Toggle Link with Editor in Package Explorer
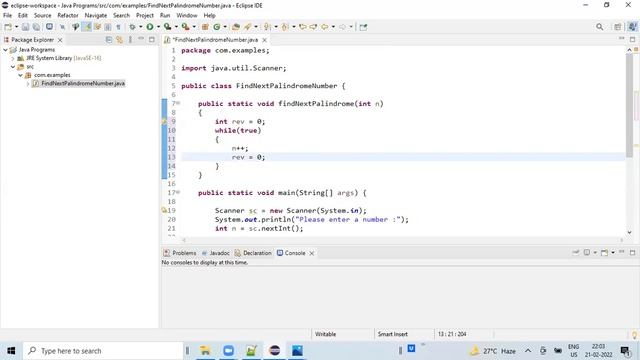Image resolution: width=640 pixels, height=360 pixels. pyautogui.click(x=120, y=40)
